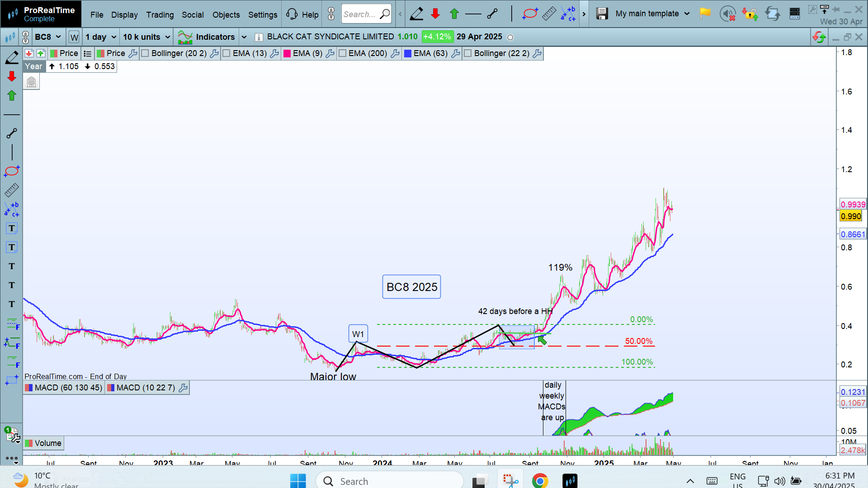
Task: Click the chain link icon beside Help
Action: 331,14
